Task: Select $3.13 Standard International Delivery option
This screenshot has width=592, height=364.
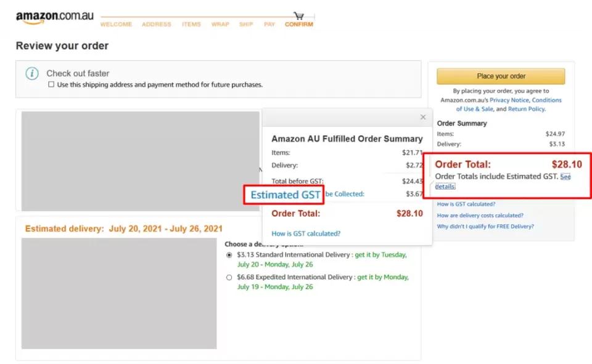Action: tap(230, 255)
